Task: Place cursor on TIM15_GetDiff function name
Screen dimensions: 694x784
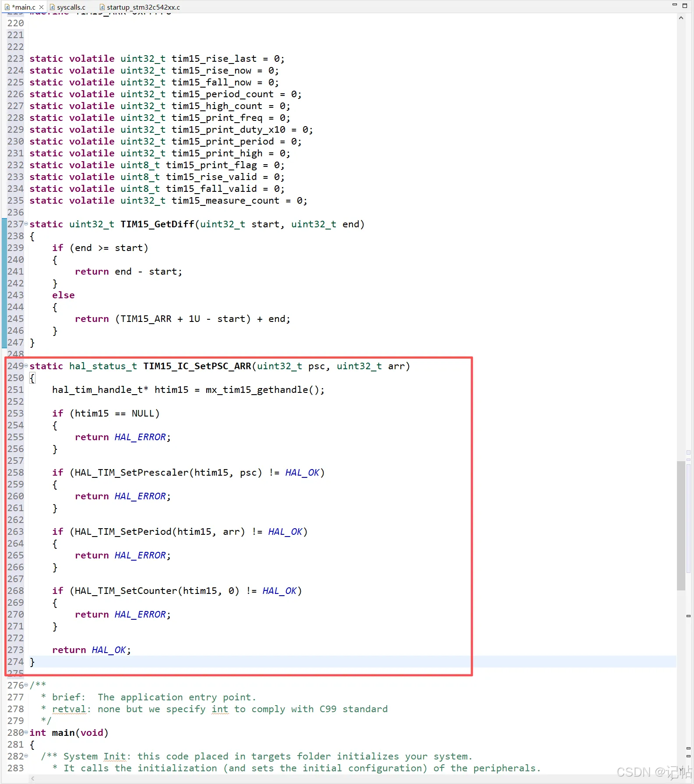Action: (157, 224)
